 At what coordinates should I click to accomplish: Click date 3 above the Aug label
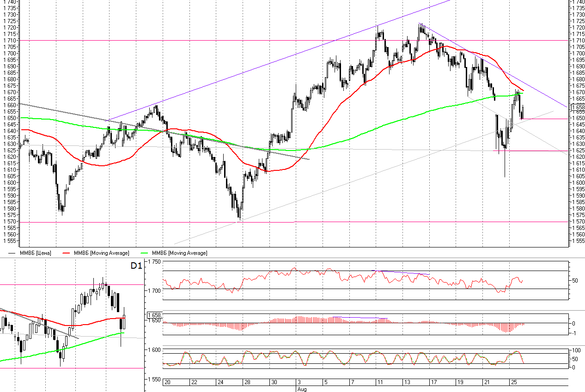(x=299, y=383)
